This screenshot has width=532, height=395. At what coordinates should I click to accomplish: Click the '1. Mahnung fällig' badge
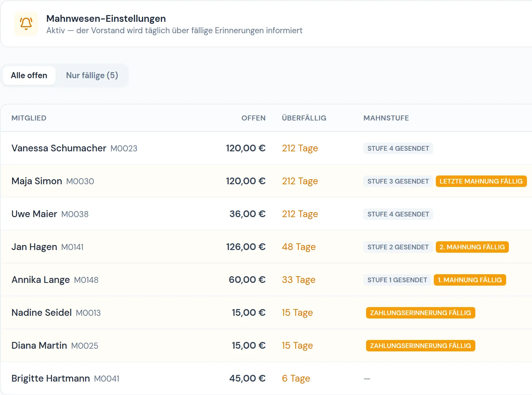(x=470, y=280)
